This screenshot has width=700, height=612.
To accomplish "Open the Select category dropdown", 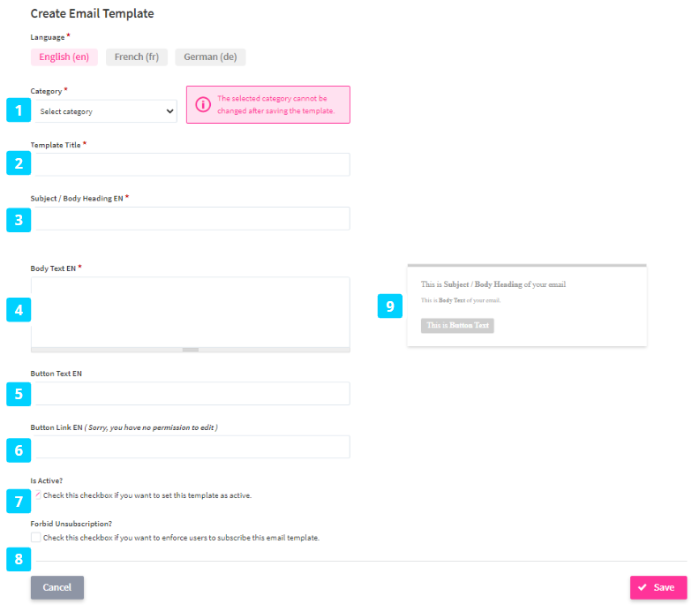I will [107, 111].
